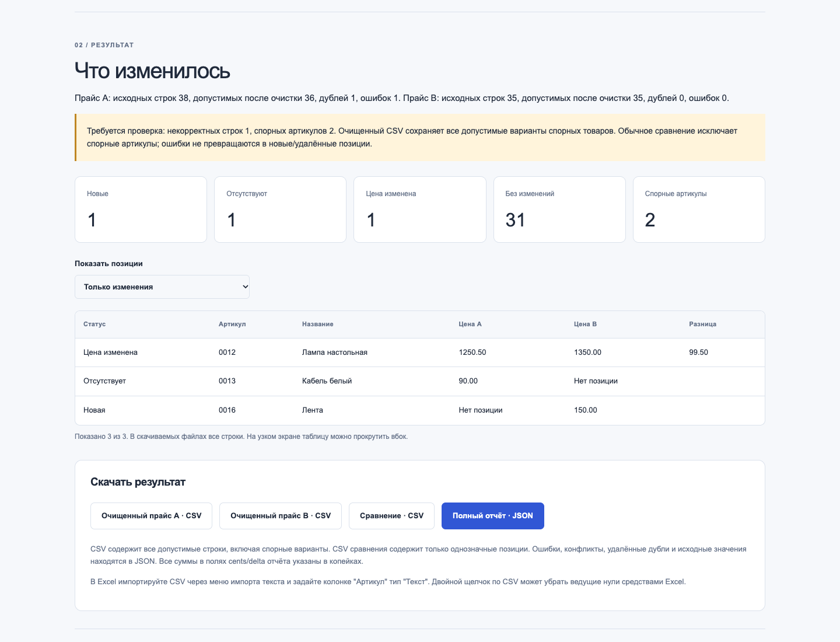
Task: Click the difference value "99.50"
Action: pos(698,353)
